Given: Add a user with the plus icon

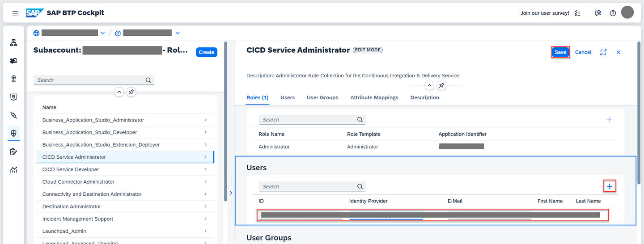Looking at the screenshot, I should pyautogui.click(x=610, y=186).
